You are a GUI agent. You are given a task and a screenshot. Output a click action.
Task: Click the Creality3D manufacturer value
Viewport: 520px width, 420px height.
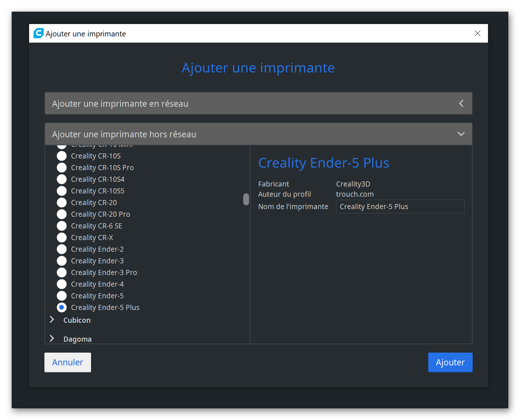pyautogui.click(x=353, y=184)
